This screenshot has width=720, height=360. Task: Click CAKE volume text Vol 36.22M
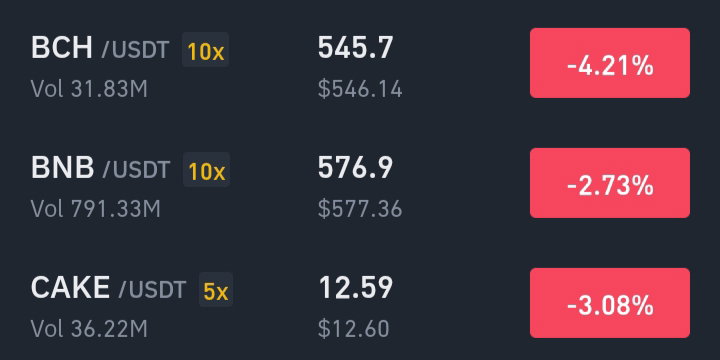coord(89,329)
